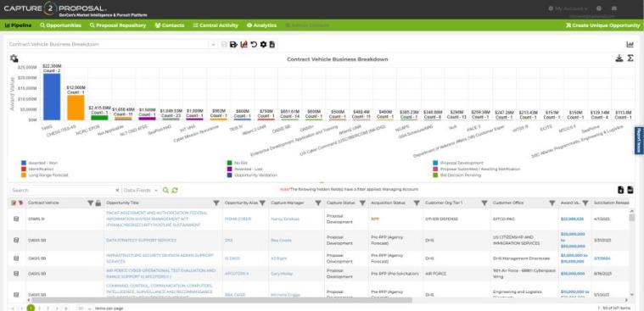Viewport: 644px width, 311px height.
Task: Click the lock icon in Contract Vehicle header
Action: pyautogui.click(x=98, y=203)
